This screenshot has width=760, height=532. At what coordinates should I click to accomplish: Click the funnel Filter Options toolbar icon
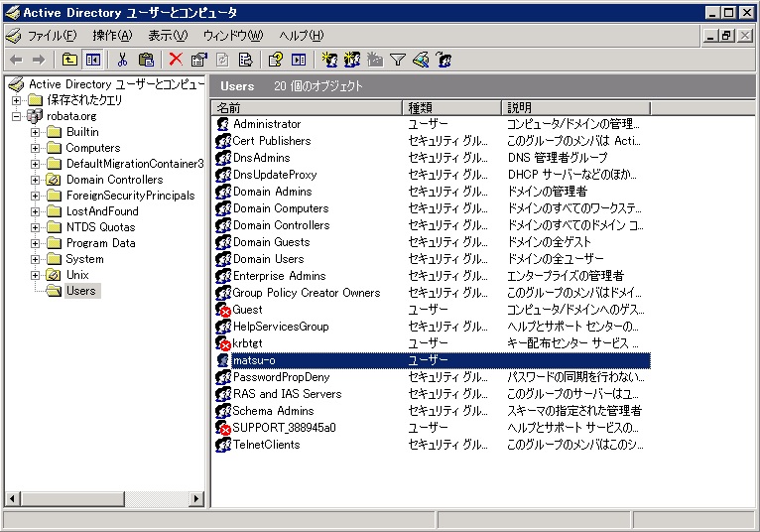[398, 61]
